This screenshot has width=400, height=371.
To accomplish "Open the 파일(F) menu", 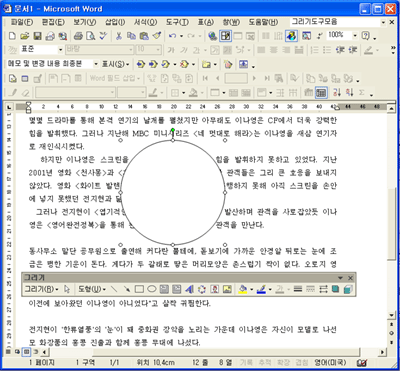I will 22,22.
